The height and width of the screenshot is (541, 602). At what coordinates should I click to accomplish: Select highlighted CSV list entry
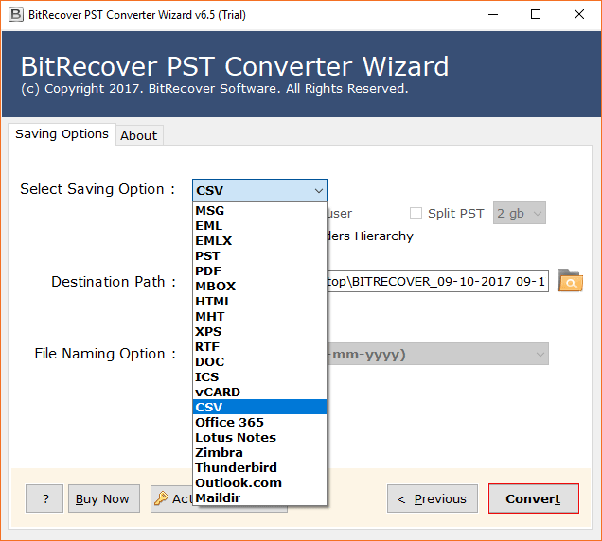coord(260,407)
